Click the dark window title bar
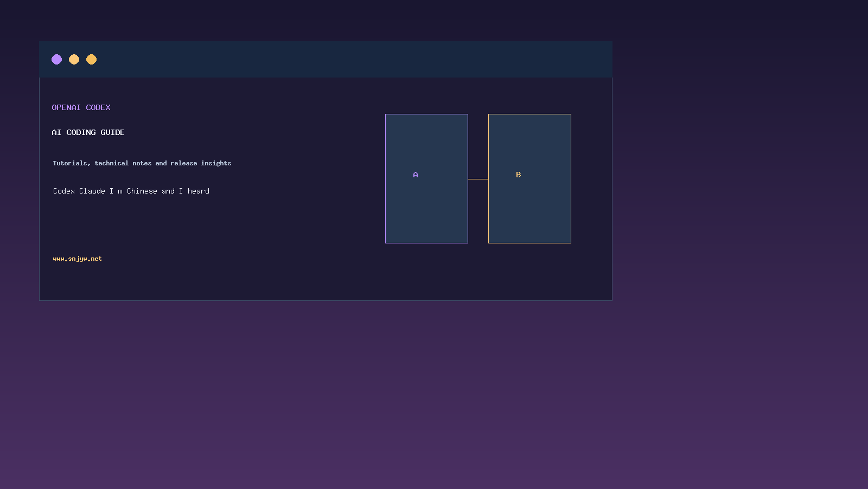Image resolution: width=868 pixels, height=489 pixels. point(325,59)
